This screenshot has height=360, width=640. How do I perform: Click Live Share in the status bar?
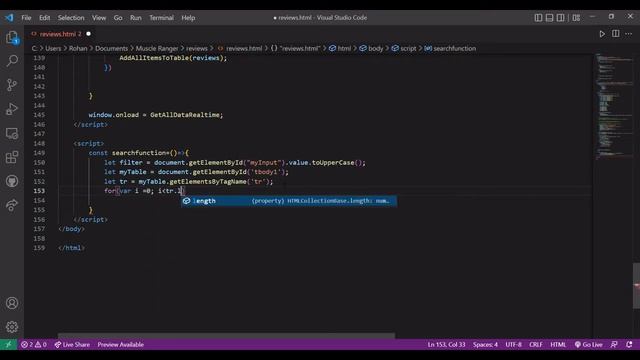[x=72, y=344]
